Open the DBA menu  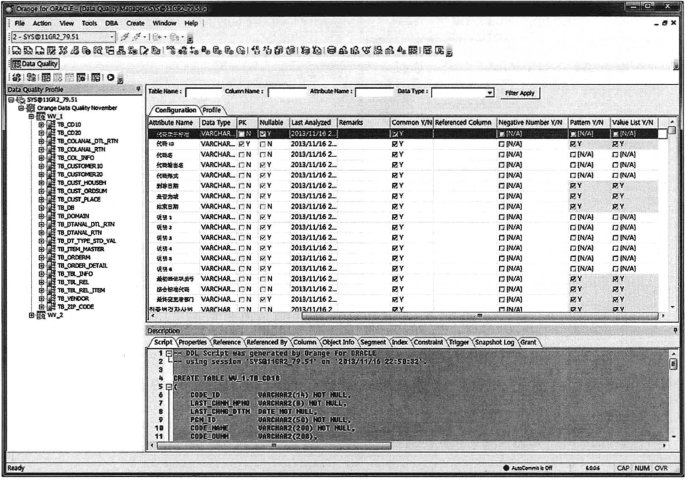click(x=111, y=23)
